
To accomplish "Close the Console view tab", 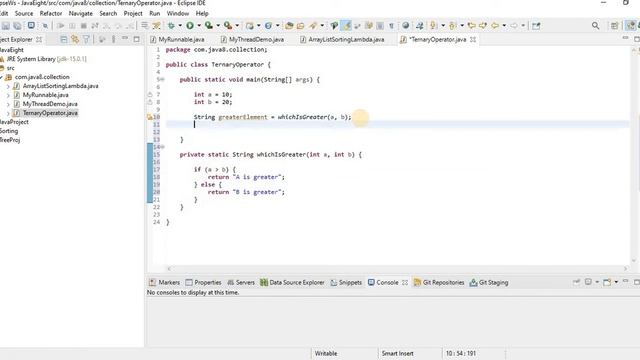I will pyautogui.click(x=405, y=282).
